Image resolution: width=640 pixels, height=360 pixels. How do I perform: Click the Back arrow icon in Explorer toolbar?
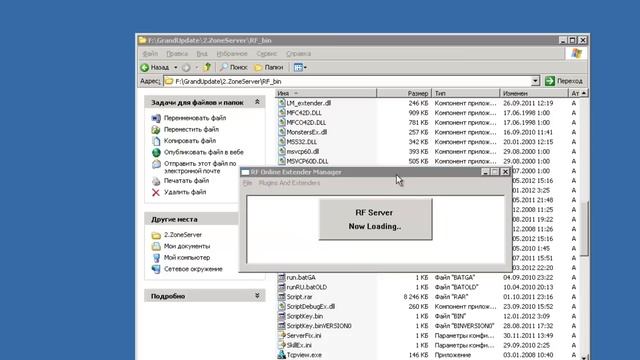coord(144,67)
